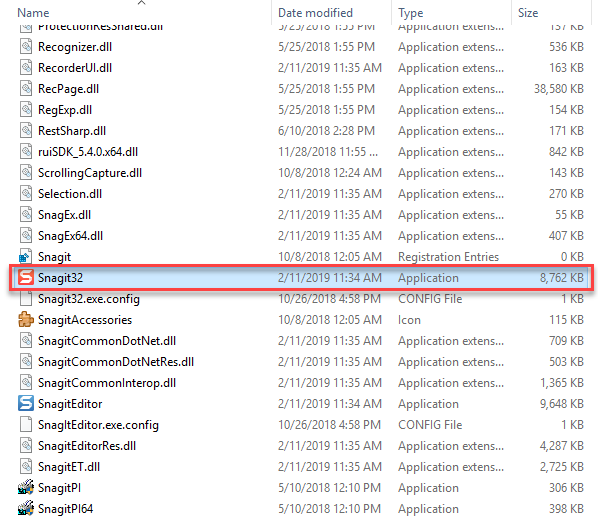Select the Snagit32 file name
Screen dimensions: 598x520
(60, 278)
